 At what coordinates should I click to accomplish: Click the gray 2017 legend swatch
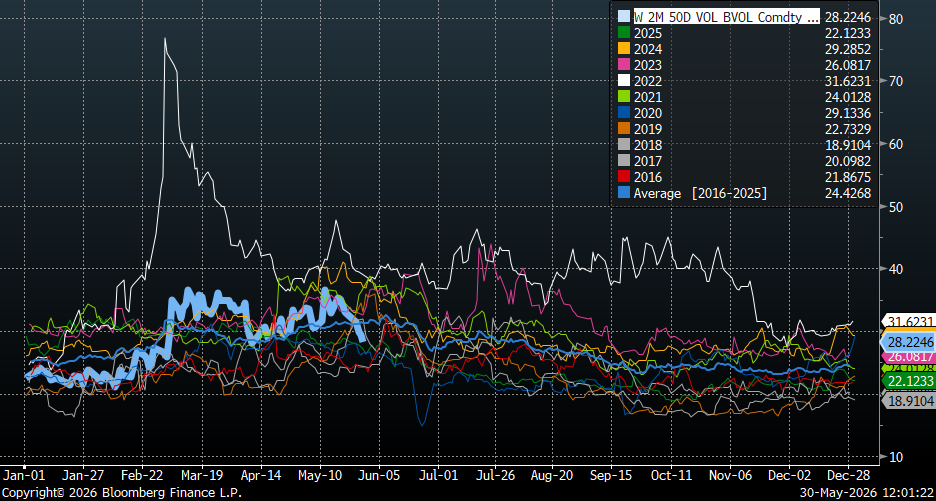click(x=623, y=161)
